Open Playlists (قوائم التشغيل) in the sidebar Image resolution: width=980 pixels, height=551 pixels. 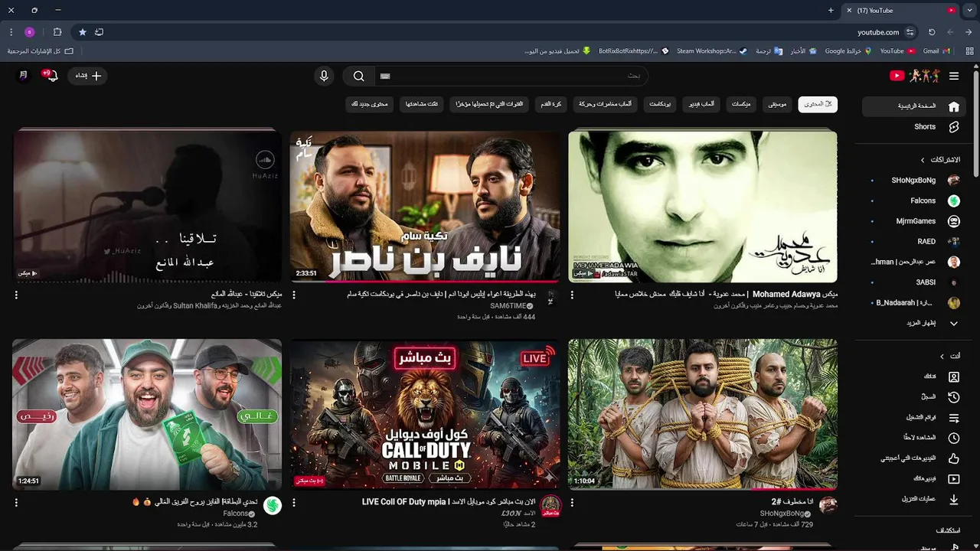tap(911, 418)
